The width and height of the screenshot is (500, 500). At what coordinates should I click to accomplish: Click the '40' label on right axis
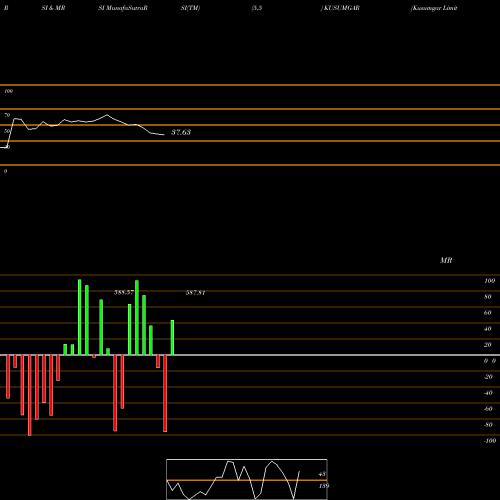pyautogui.click(x=488, y=329)
